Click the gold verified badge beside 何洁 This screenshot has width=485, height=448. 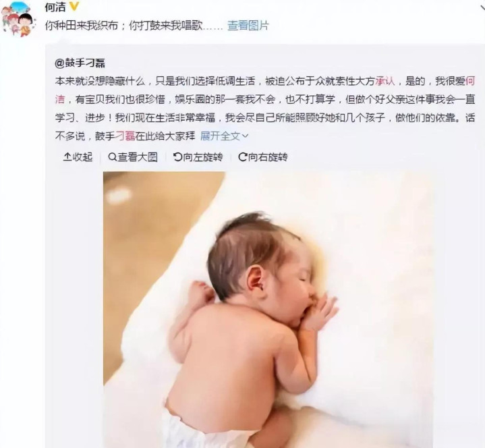[x=74, y=6]
